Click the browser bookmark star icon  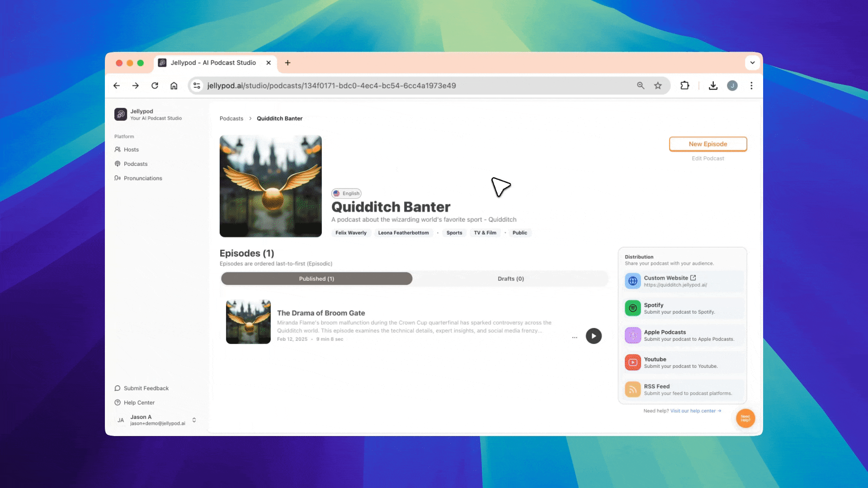coord(658,85)
